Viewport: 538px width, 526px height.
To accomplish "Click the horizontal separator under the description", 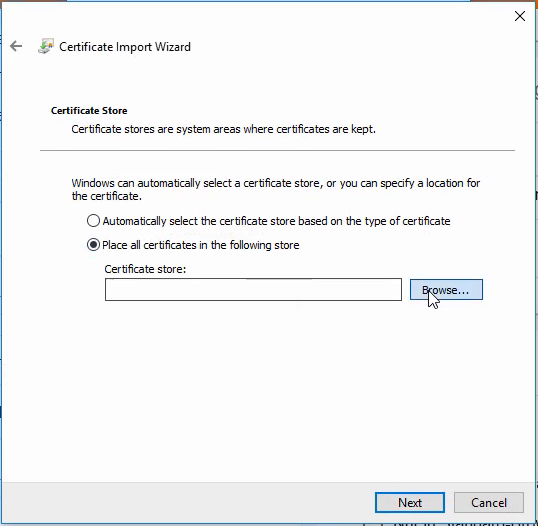I will [x=277, y=150].
